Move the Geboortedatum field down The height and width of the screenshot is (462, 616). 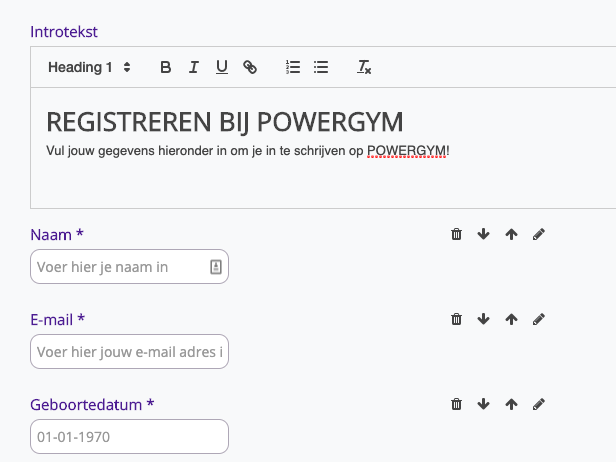[484, 404]
